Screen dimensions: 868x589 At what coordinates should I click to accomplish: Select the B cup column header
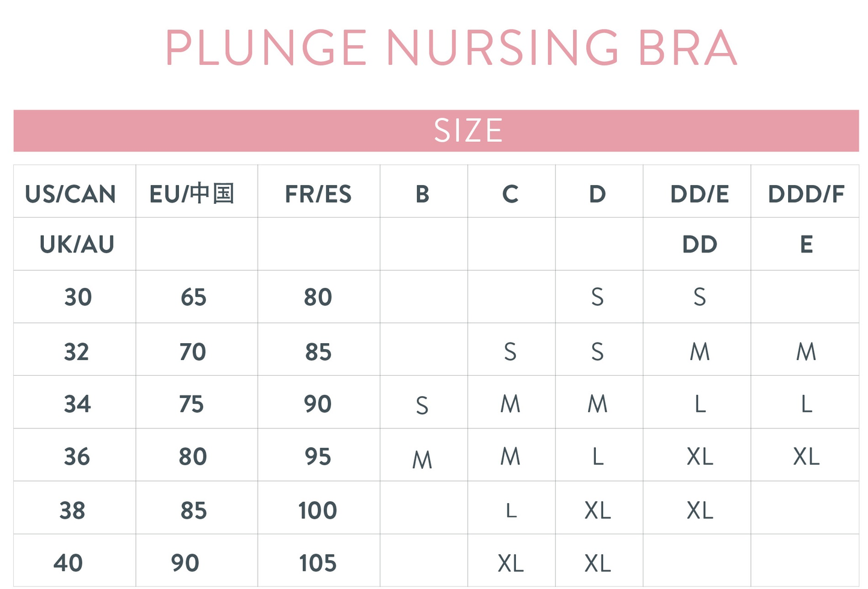click(x=423, y=194)
